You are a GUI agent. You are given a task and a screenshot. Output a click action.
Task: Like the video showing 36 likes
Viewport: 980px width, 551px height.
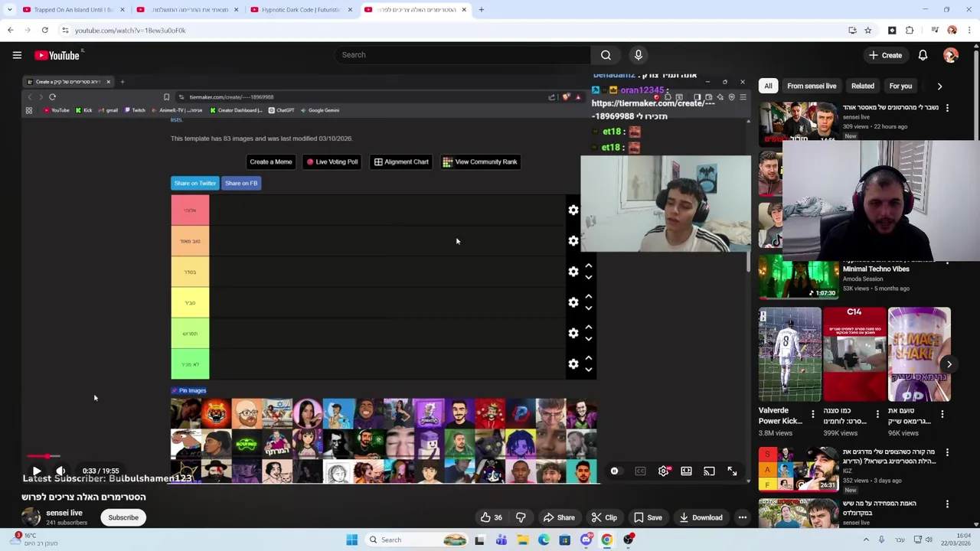(x=491, y=517)
